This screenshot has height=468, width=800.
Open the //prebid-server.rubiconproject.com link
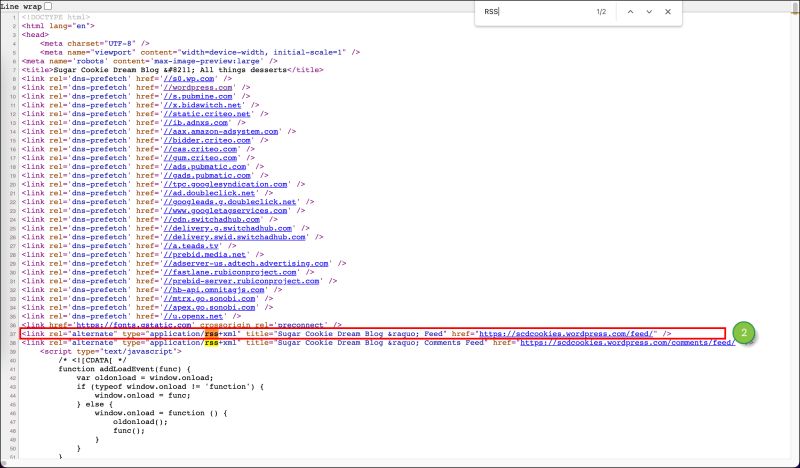click(241, 281)
